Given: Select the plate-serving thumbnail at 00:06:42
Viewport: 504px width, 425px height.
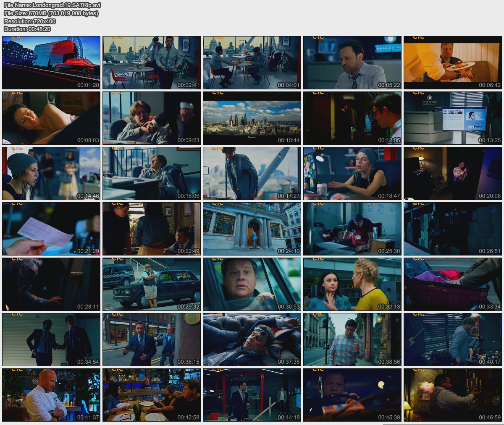Looking at the screenshot, I should click(453, 63).
